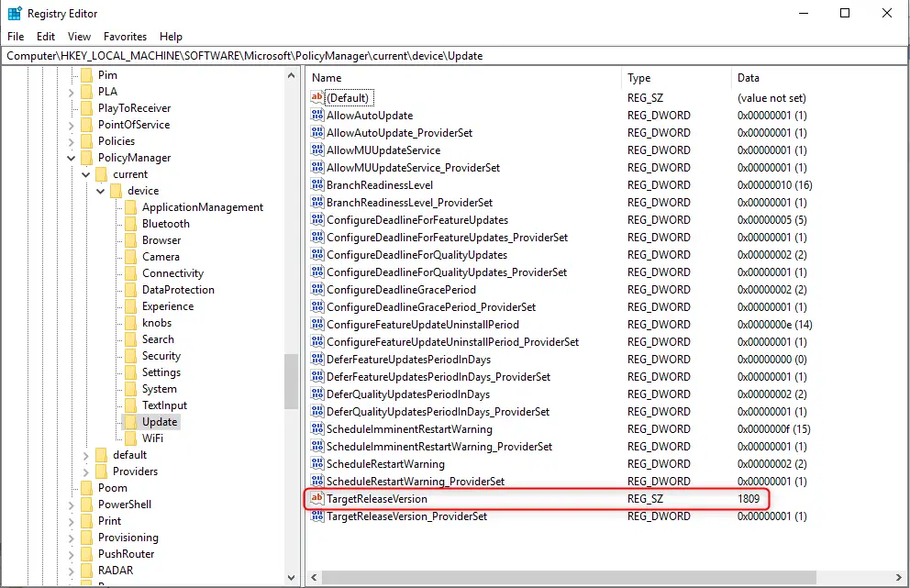Select the TargetReleaseVersion string value icon
This screenshot has height=588, width=910.
click(x=316, y=498)
